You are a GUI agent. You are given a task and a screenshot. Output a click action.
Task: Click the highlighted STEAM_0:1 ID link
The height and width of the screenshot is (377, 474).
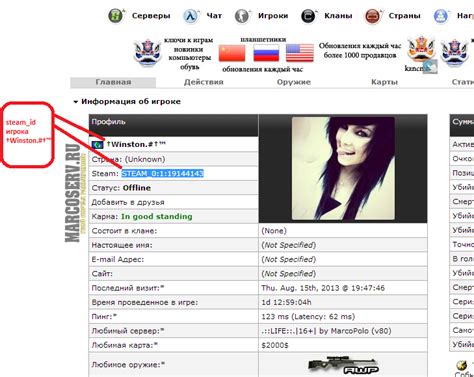coord(162,174)
